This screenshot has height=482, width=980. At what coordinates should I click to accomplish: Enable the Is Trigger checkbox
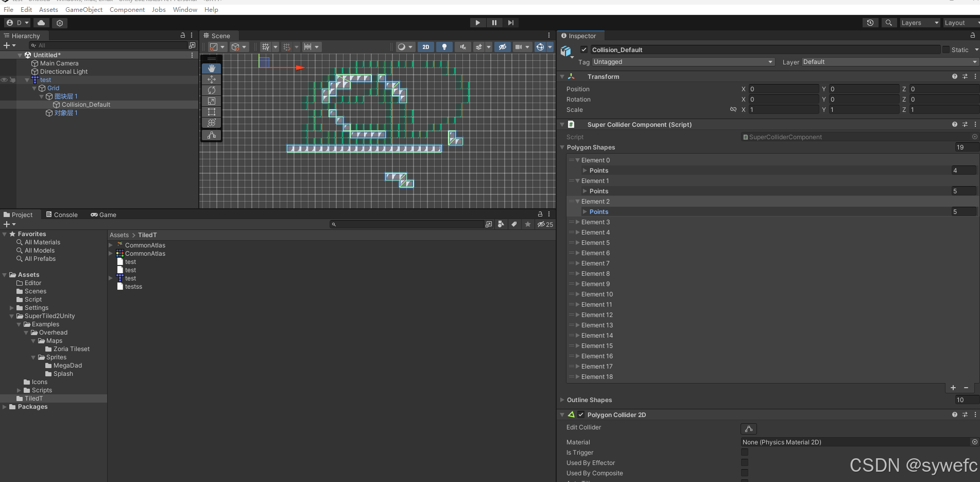745,452
